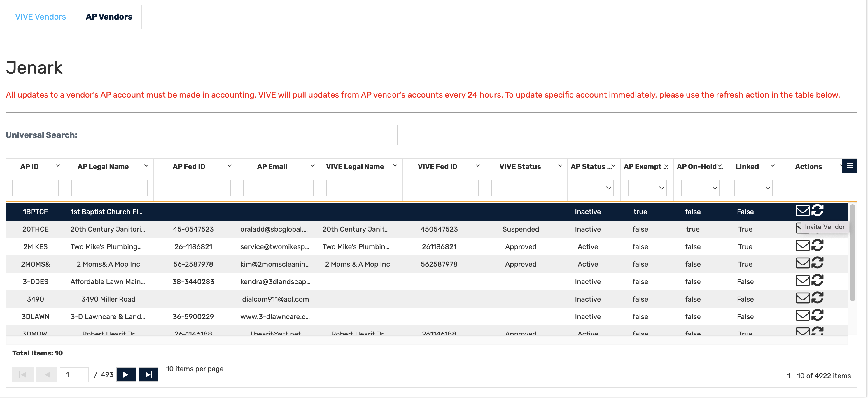Refresh the 1BPTCF vendor row
This screenshot has width=868, height=398.
[x=817, y=210]
